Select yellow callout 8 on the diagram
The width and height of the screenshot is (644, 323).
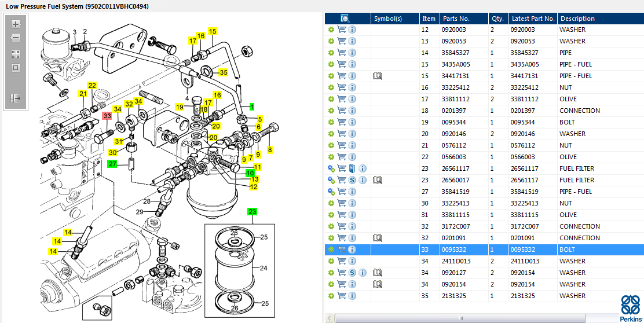coord(270,151)
